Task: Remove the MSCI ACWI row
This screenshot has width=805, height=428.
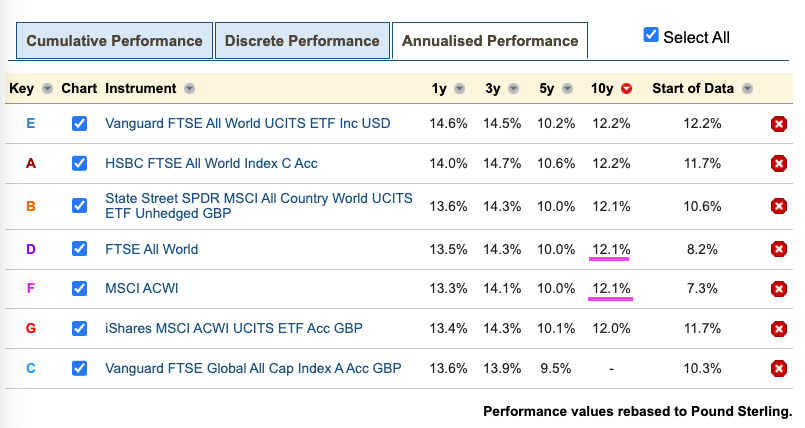Action: tap(778, 289)
